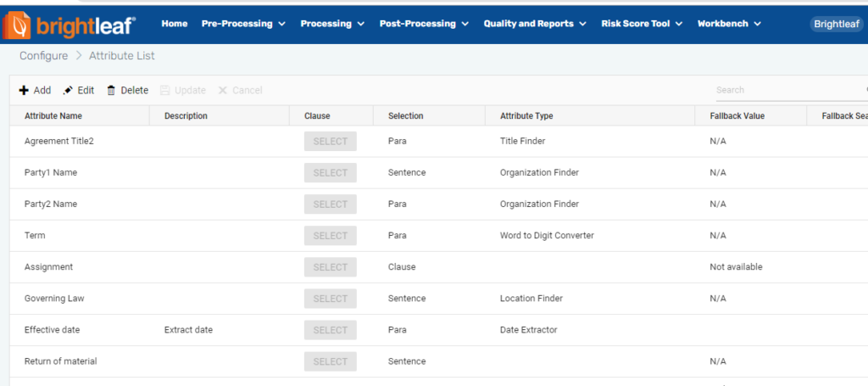
Task: Type in the Search field
Action: [784, 90]
